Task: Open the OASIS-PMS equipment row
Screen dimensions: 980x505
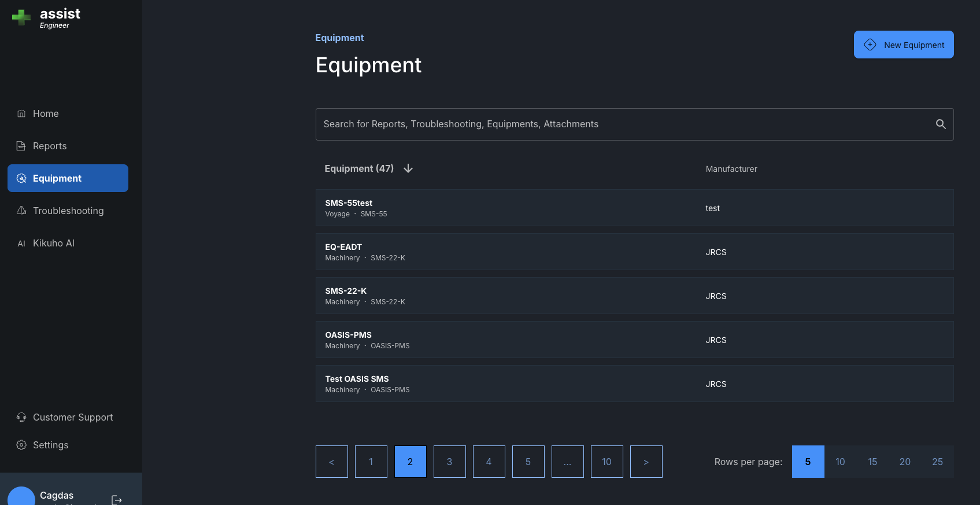Action: click(635, 340)
